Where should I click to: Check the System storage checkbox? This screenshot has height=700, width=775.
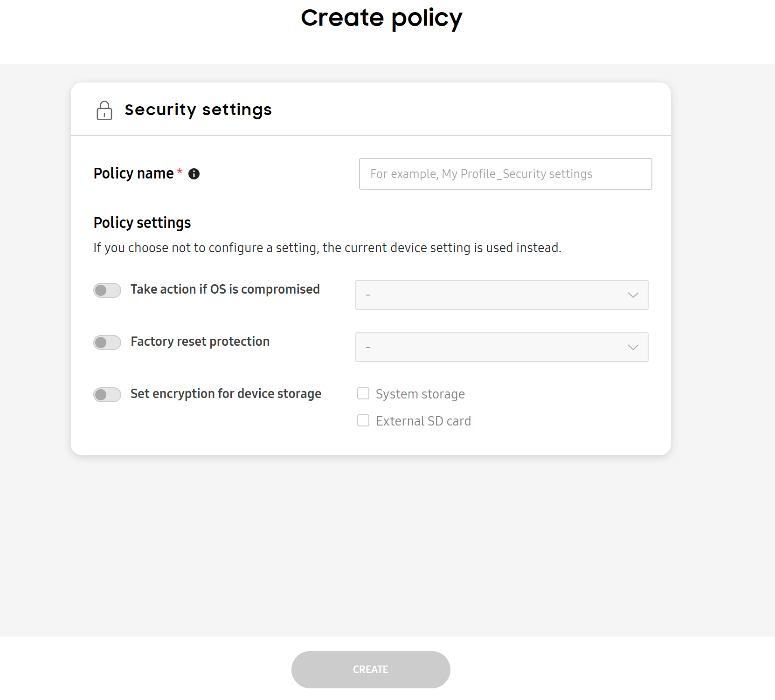point(363,393)
